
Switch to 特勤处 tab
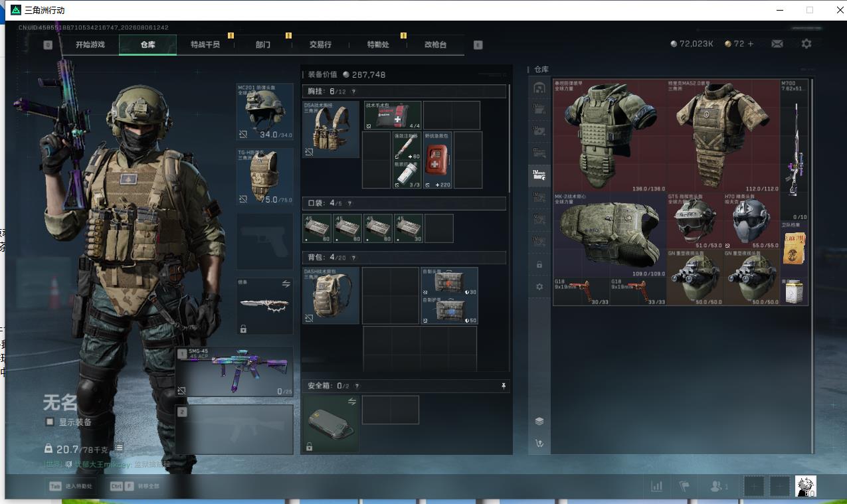(378, 44)
